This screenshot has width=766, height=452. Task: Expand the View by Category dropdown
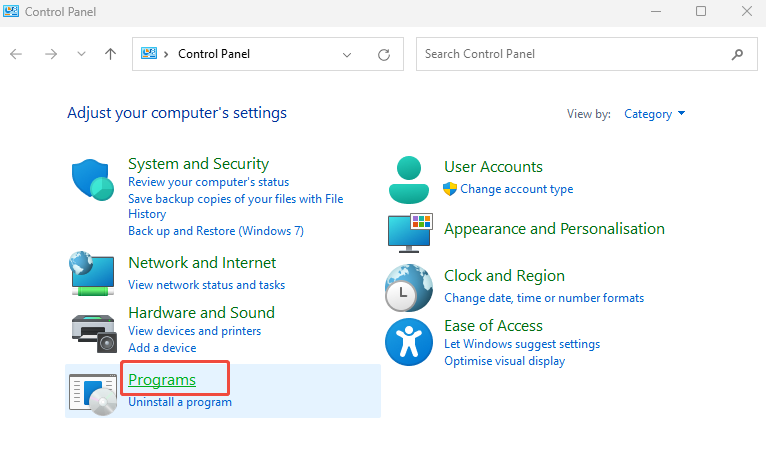tap(655, 114)
